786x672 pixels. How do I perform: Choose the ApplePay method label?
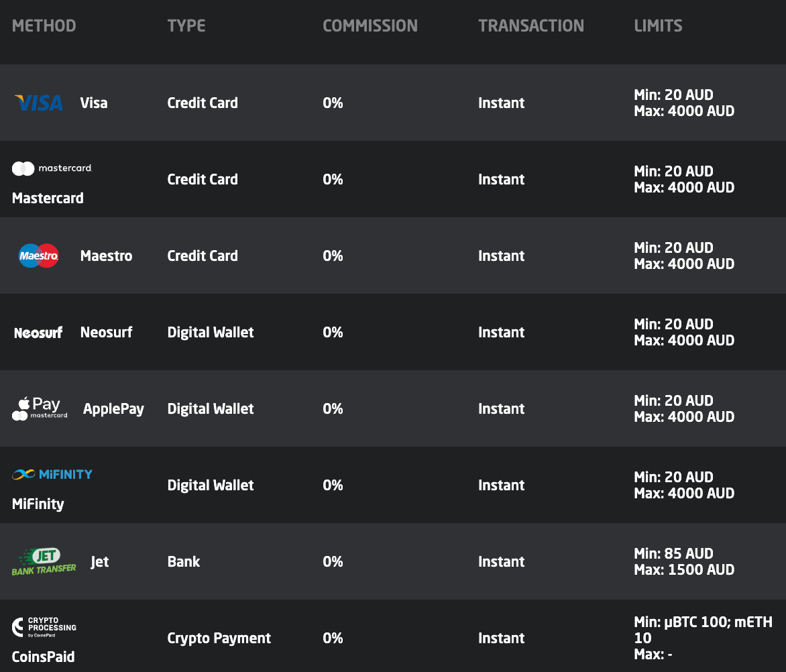pos(113,409)
